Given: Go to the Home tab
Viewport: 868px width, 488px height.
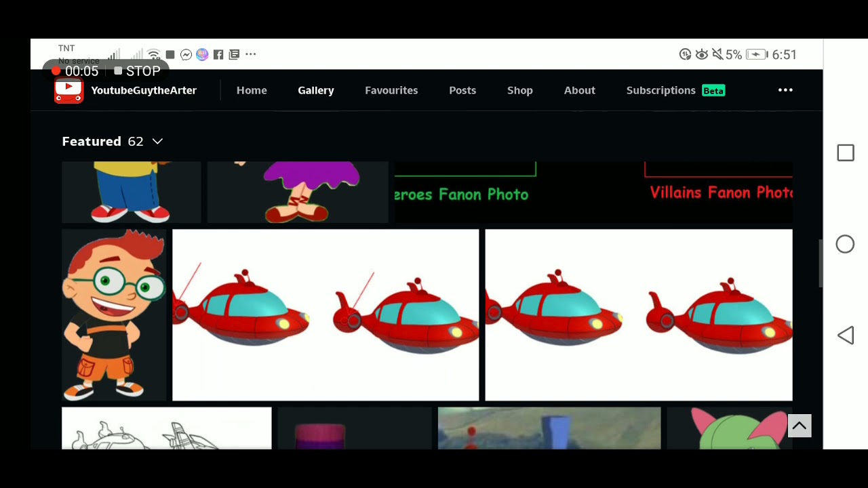Looking at the screenshot, I should pos(252,90).
